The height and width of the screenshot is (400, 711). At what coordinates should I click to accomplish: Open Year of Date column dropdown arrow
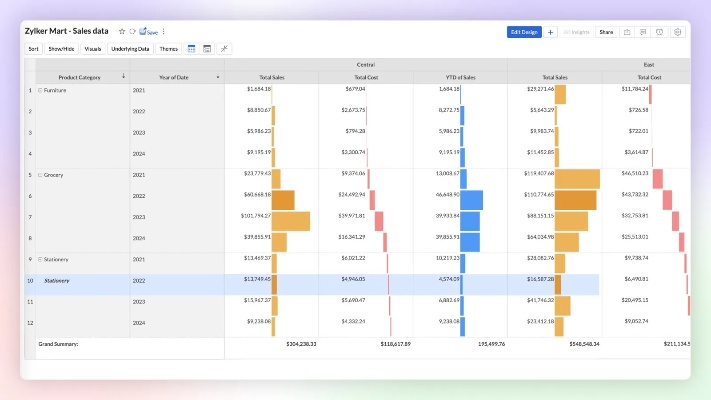click(218, 77)
